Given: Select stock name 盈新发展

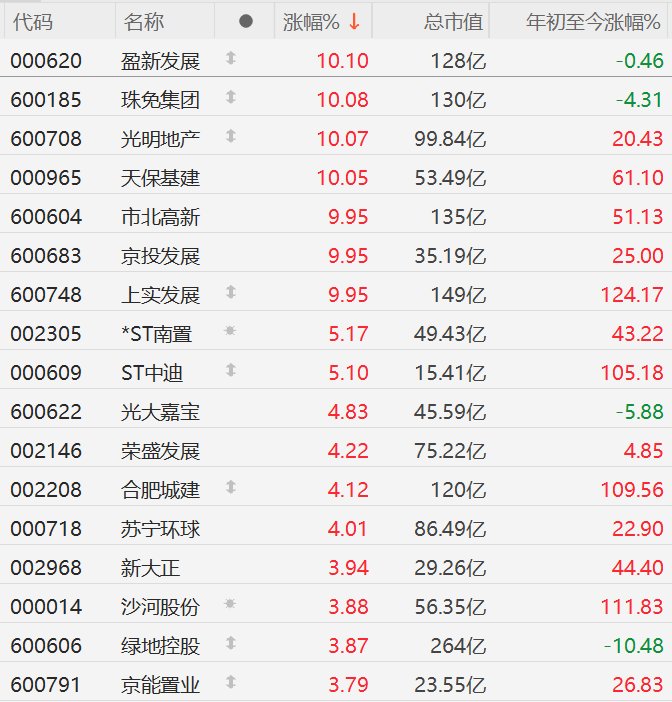Looking at the screenshot, I should [x=160, y=61].
